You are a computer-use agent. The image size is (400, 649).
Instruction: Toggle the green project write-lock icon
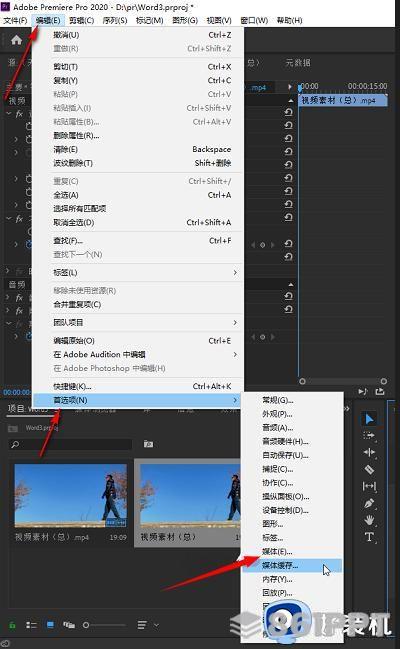(12, 625)
